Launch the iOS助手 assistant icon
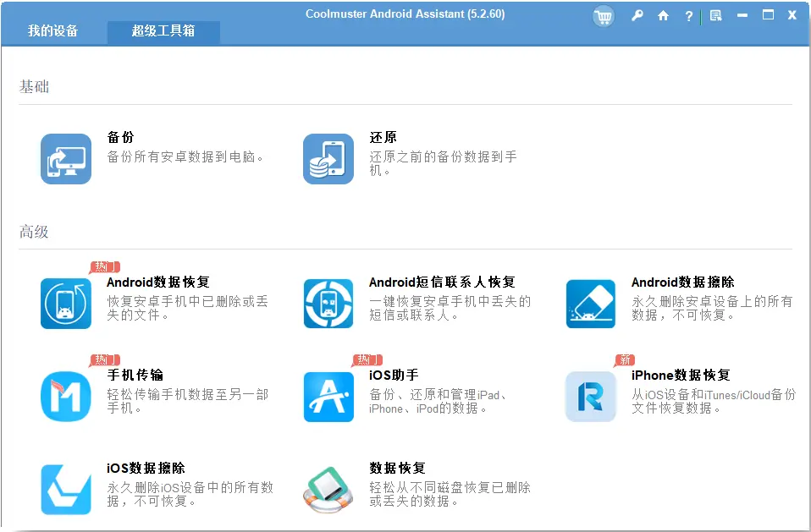This screenshot has height=532, width=811. [x=328, y=396]
